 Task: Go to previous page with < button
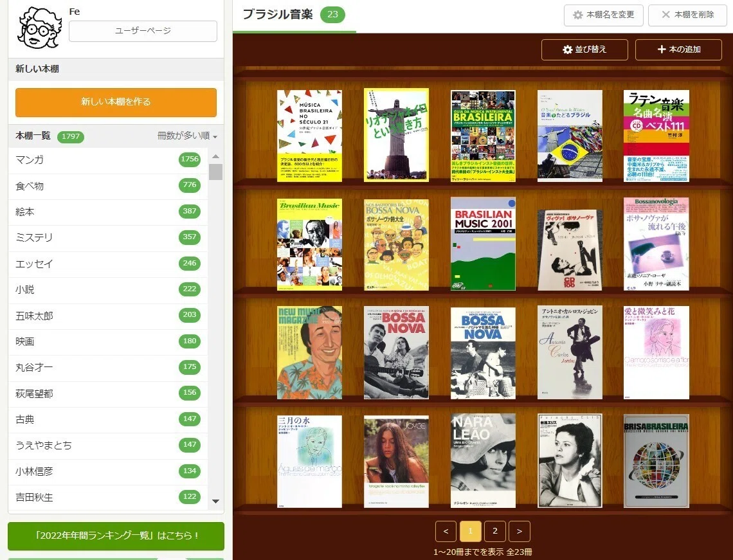(446, 532)
